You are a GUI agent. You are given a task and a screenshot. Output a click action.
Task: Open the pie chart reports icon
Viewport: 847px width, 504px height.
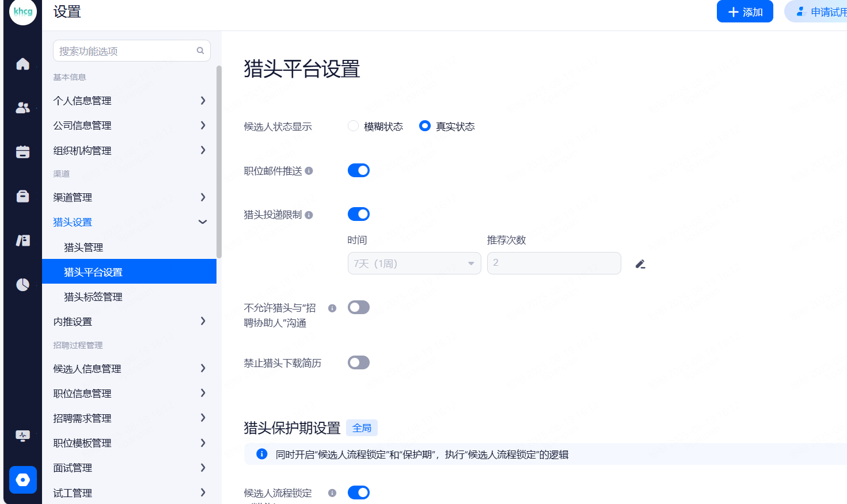(22, 285)
